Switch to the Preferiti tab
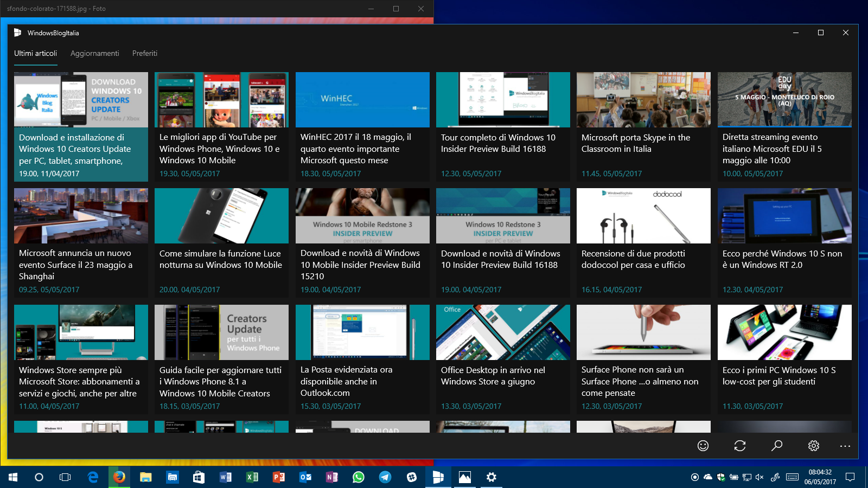This screenshot has height=488, width=868. (x=145, y=53)
